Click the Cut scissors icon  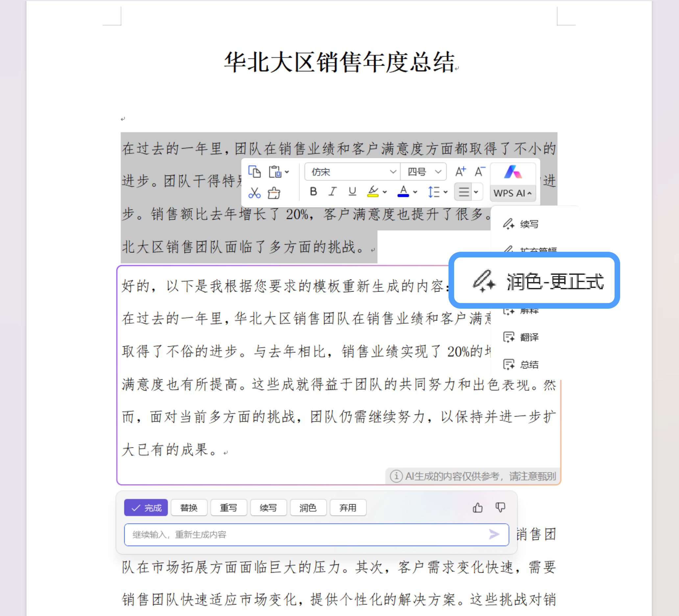click(x=254, y=193)
